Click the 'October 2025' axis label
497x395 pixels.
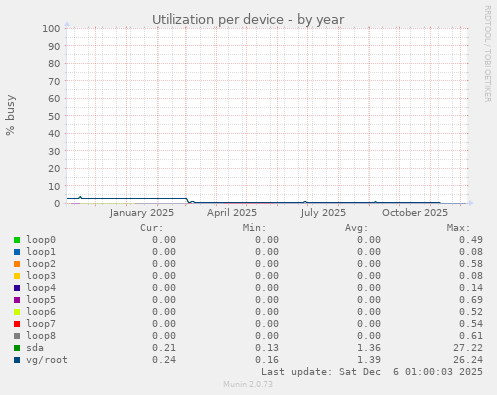tap(415, 213)
